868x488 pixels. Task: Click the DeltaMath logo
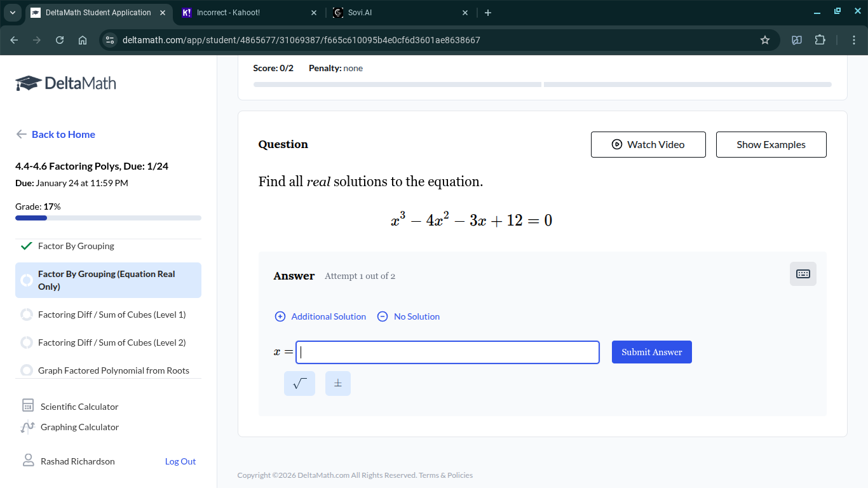coord(65,83)
